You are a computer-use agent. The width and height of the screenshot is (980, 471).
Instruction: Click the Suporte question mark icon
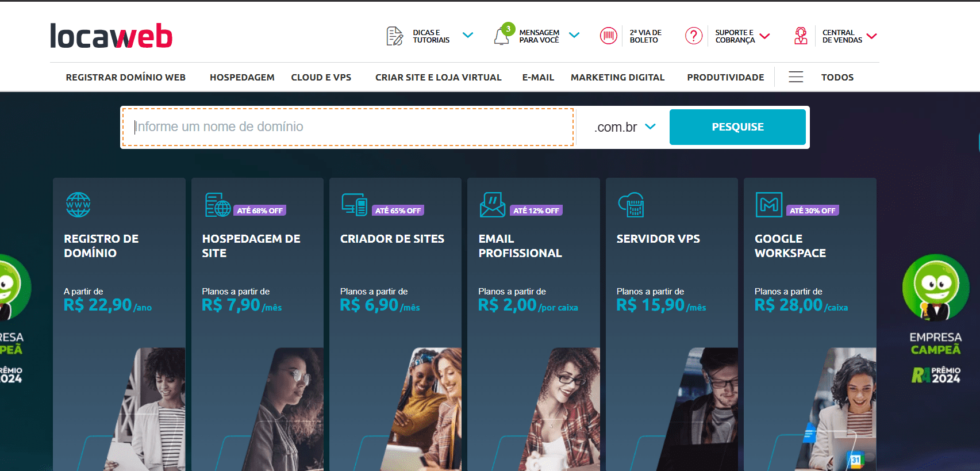click(x=694, y=36)
